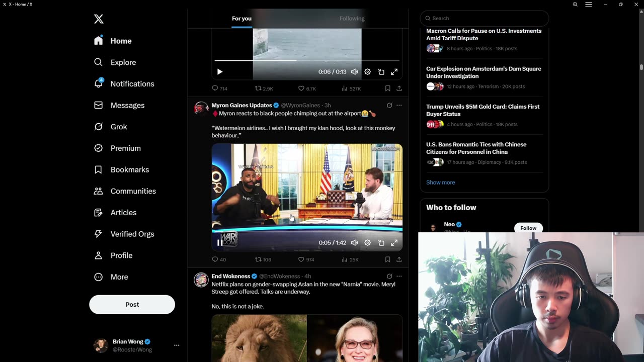
Task: Switch to the For you tab
Action: (242, 19)
